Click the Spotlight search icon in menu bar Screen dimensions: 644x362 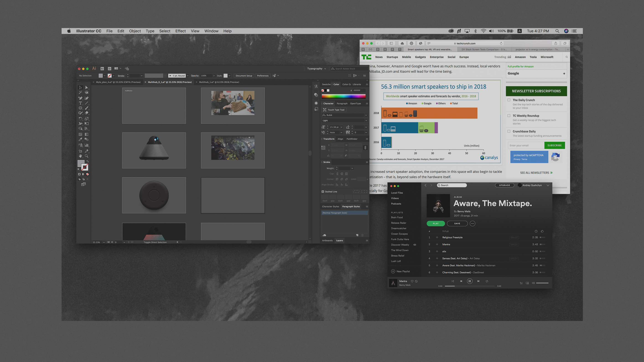(557, 31)
